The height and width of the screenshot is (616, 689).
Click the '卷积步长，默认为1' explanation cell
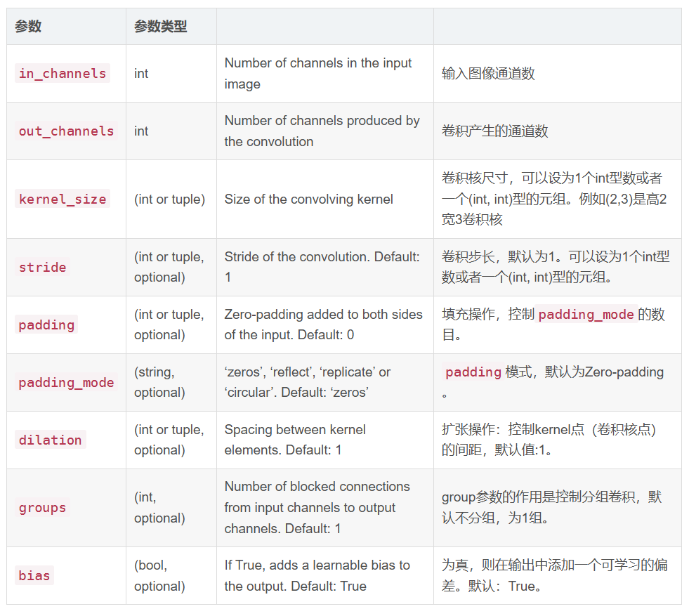click(556, 267)
